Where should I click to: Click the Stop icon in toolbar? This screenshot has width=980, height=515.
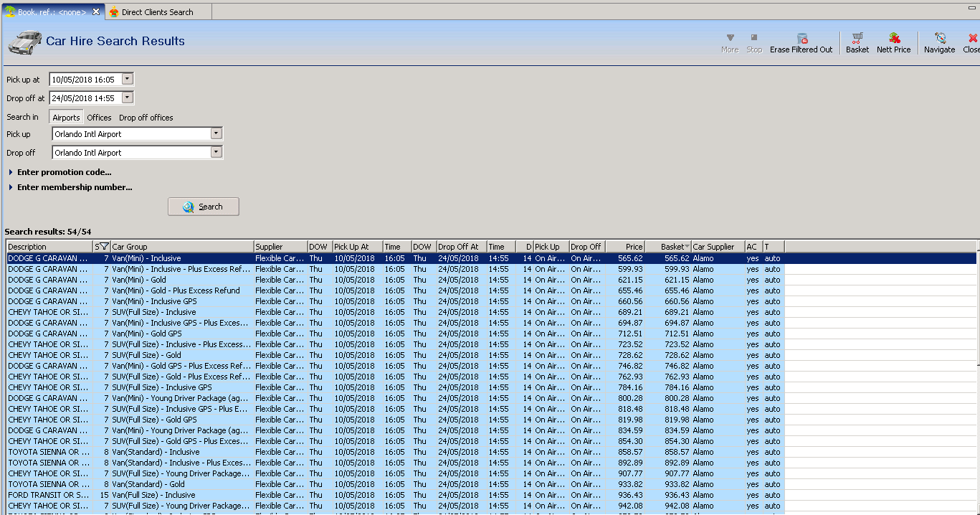(x=754, y=38)
